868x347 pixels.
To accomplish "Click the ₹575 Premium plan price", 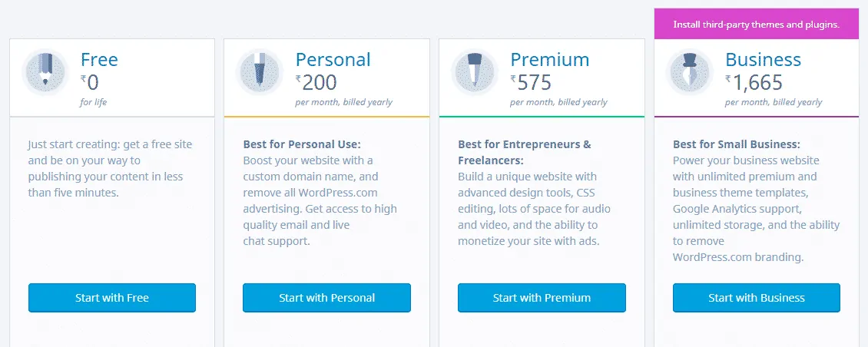I will tap(532, 81).
